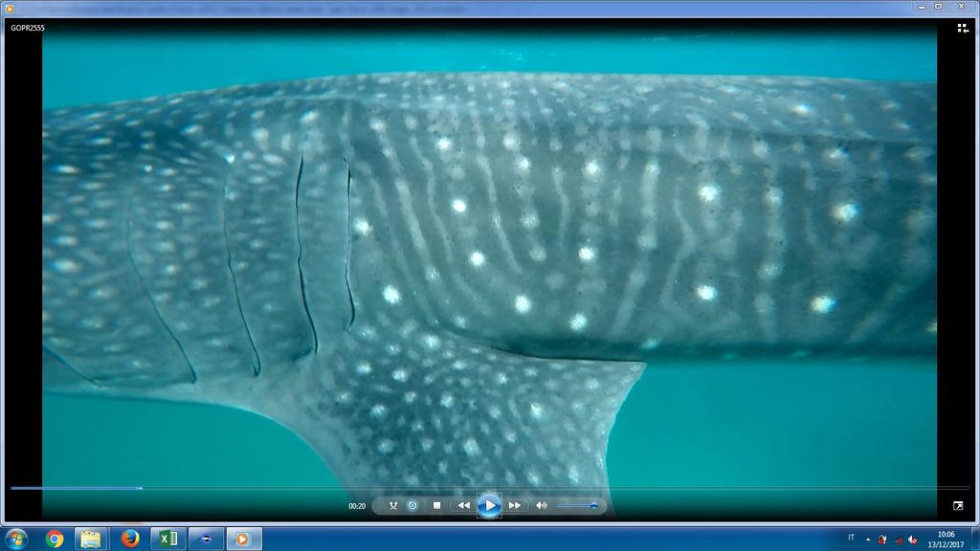The image size is (980, 551).
Task: Open the taskbar clock and date
Action: (x=945, y=539)
